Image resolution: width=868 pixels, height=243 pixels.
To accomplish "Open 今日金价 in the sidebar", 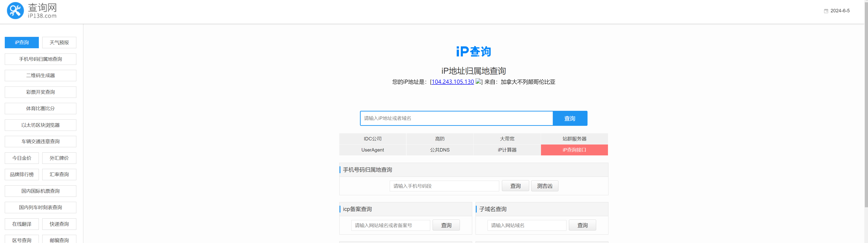I will [22, 158].
